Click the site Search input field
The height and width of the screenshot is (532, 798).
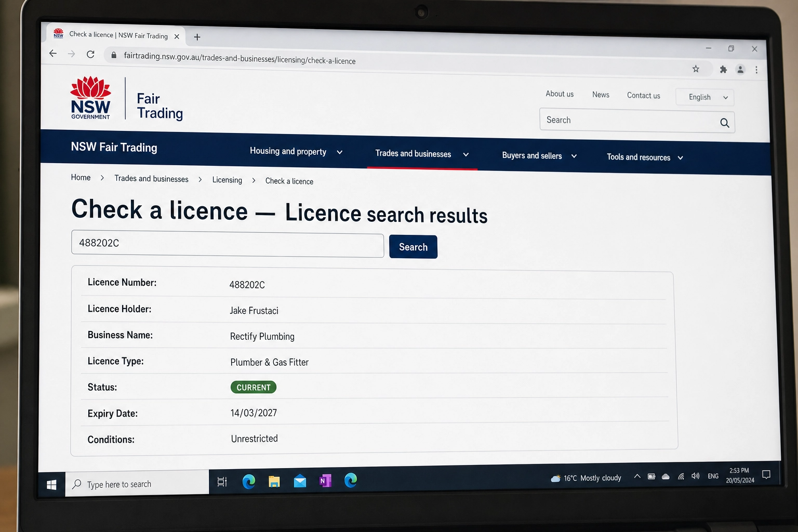pos(637,121)
